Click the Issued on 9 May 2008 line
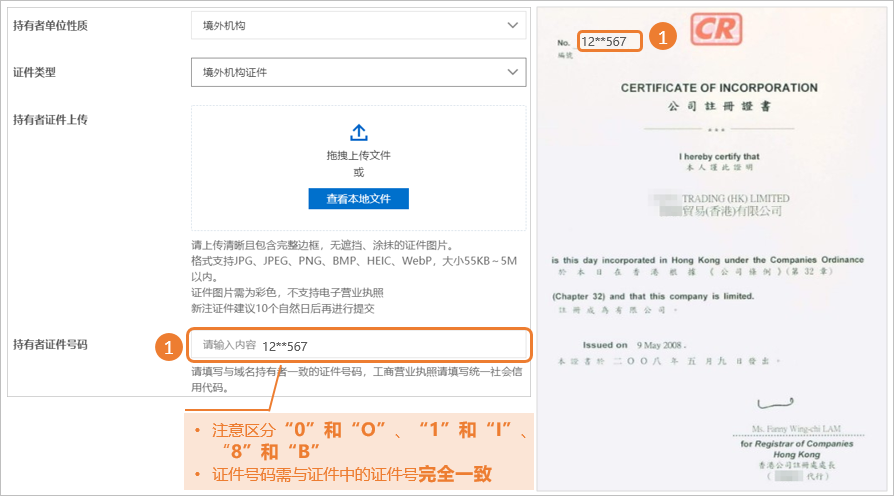894x496 pixels. (649, 345)
